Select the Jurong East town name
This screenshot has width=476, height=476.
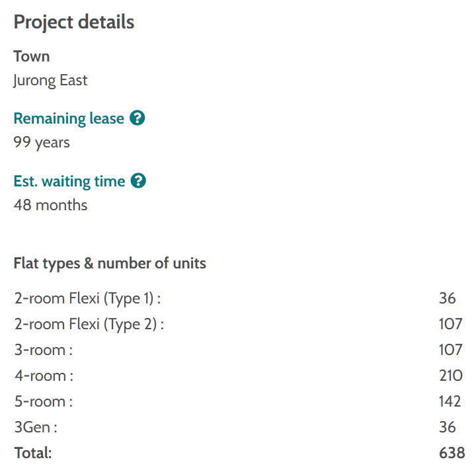point(50,81)
